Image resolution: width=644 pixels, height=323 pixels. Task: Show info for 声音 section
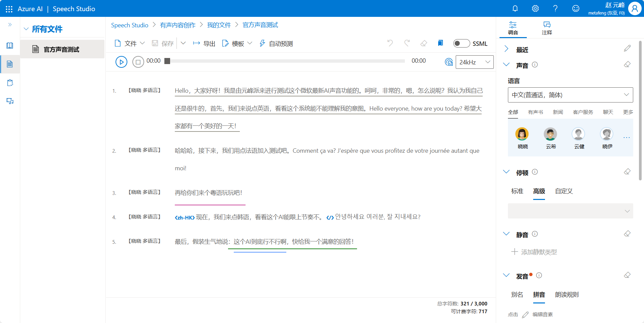[x=535, y=65]
